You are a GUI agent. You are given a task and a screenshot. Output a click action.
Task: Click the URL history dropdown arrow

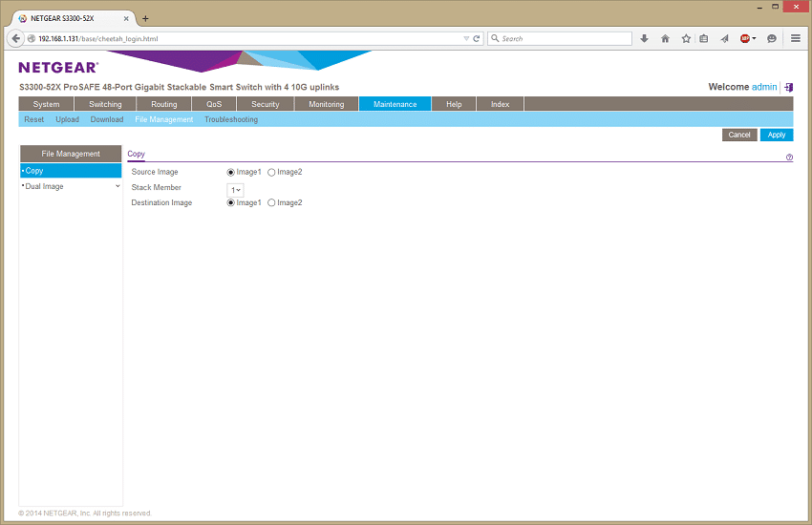point(466,38)
